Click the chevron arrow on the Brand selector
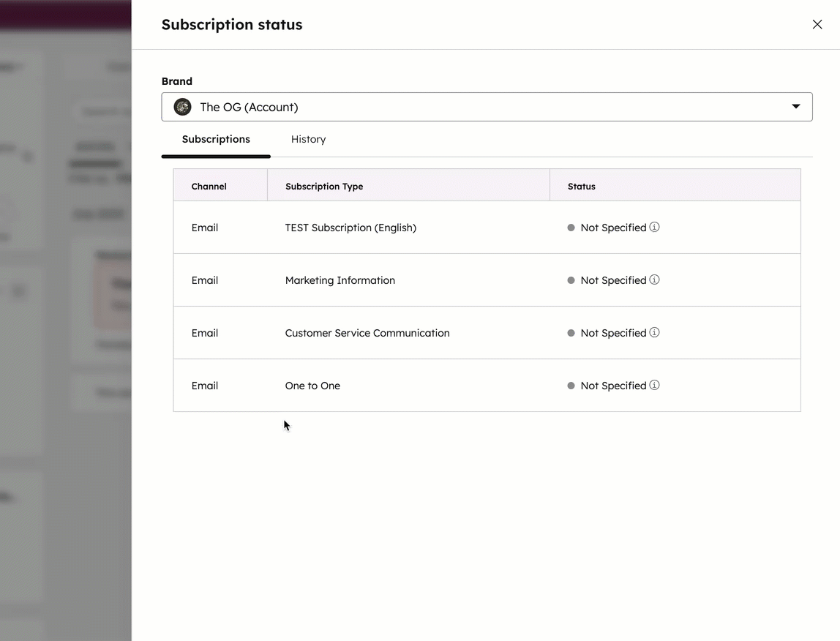The image size is (840, 641). point(795,107)
